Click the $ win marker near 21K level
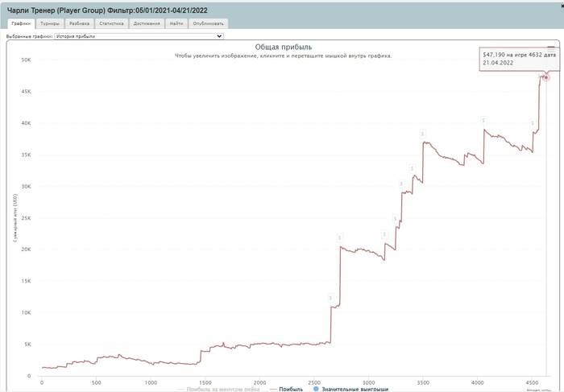This screenshot has width=564, height=392. click(384, 234)
